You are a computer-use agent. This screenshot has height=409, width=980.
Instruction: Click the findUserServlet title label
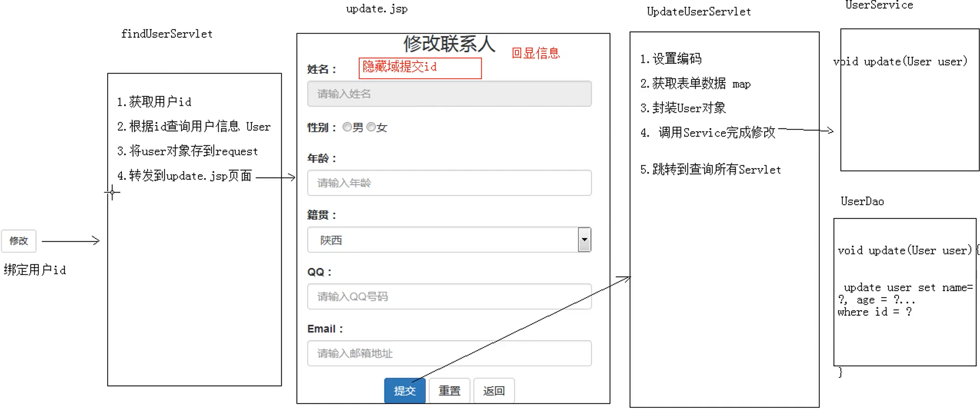[x=167, y=34]
